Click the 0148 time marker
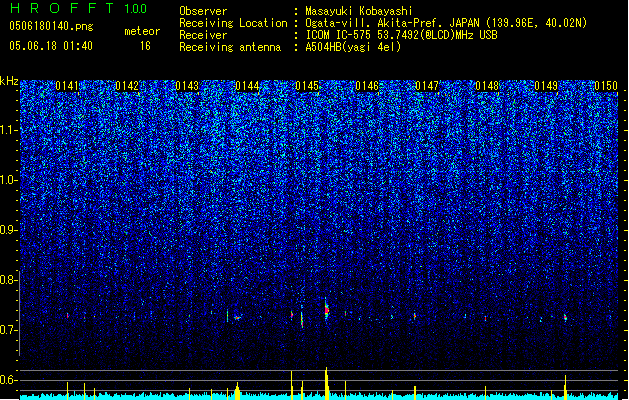 click(487, 86)
